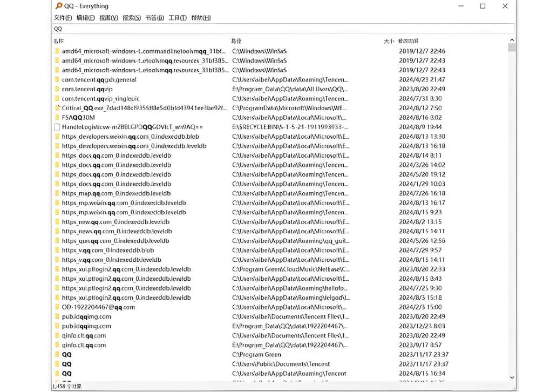Select QQ folder icon in AppData\Roaming\Tencent
The height and width of the screenshot is (392, 557).
click(57, 374)
